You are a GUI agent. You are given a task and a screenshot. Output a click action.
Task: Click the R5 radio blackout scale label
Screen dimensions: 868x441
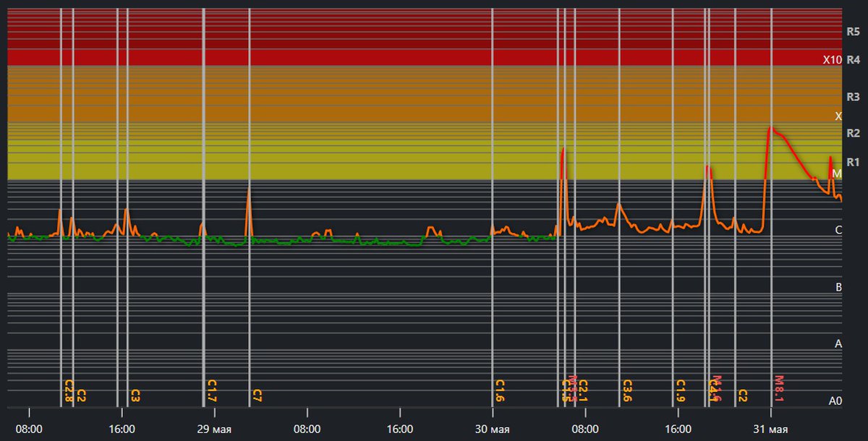coord(853,32)
